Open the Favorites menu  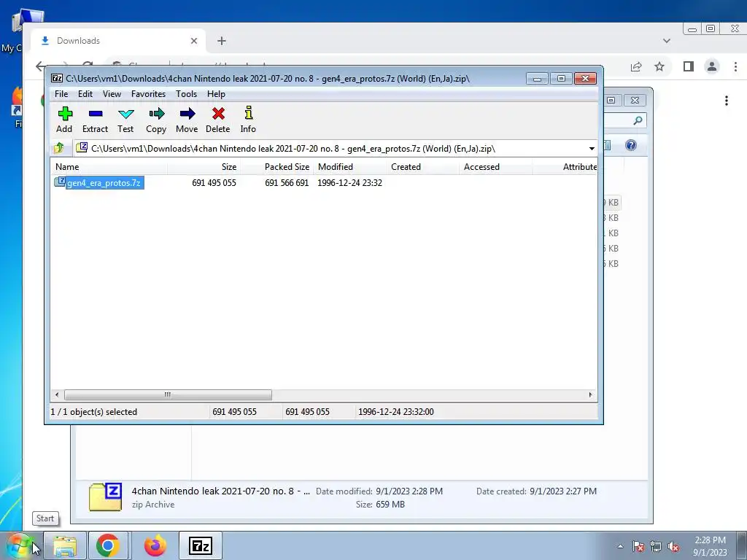pos(148,94)
